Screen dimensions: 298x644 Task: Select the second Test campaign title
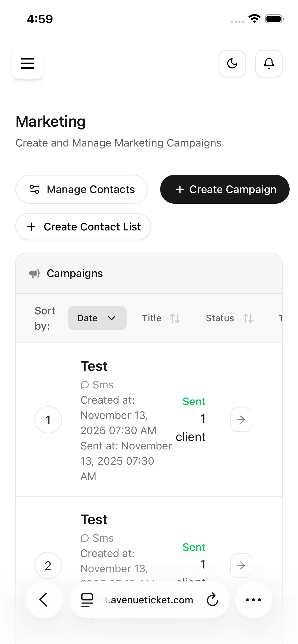[94, 520]
